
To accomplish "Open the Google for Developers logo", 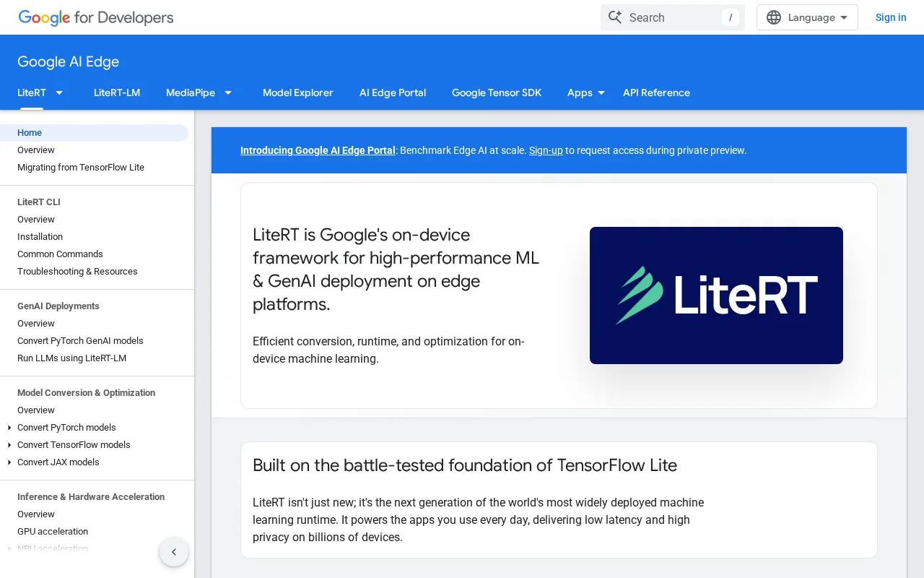I will [x=96, y=17].
